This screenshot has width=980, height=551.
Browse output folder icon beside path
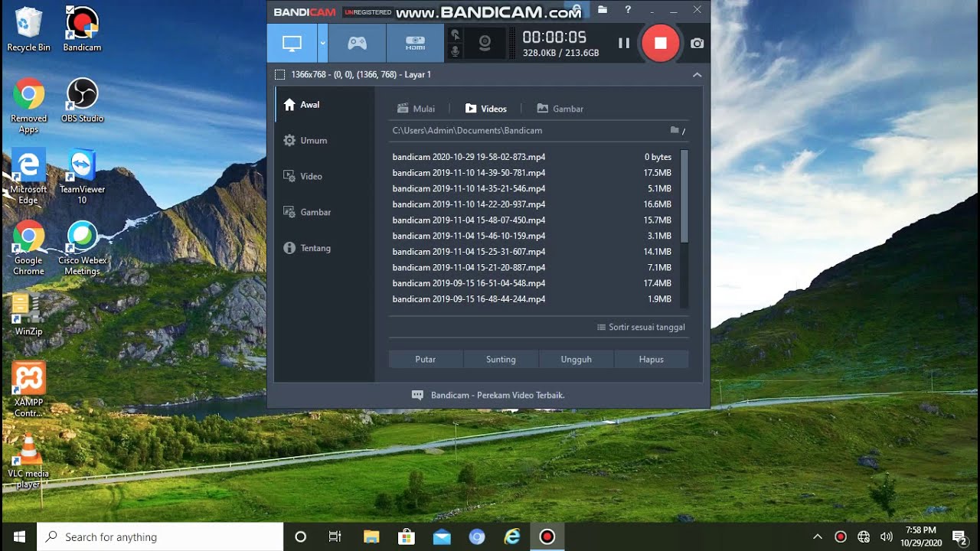[675, 130]
